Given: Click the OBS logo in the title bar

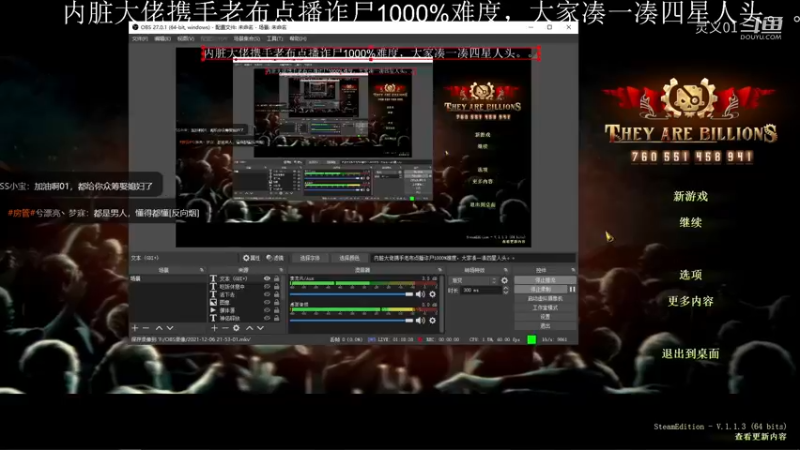Looking at the screenshot, I should pos(135,27).
